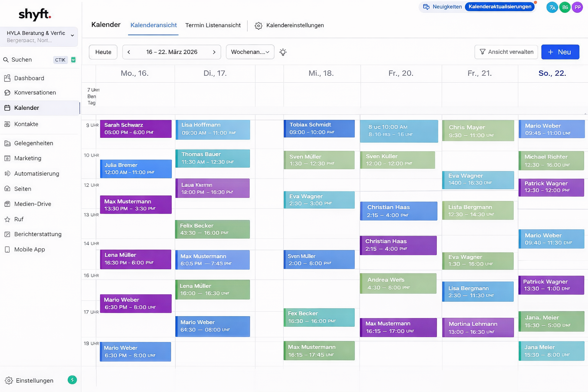Jump to today with Heute button
The height and width of the screenshot is (392, 588).
pos(103,52)
